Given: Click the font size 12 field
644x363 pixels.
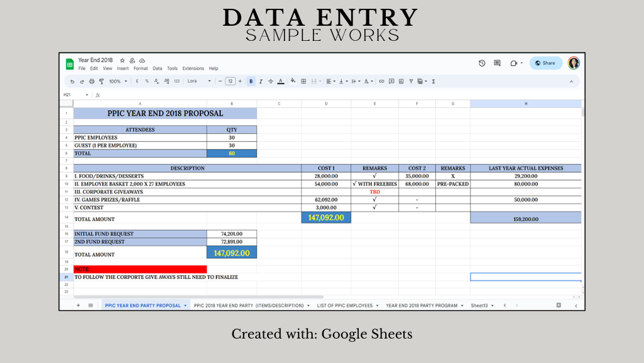Looking at the screenshot, I should point(231,81).
